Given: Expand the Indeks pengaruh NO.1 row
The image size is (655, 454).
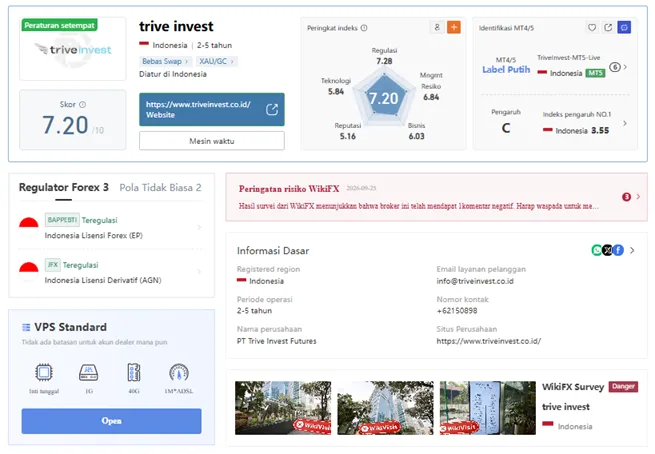Looking at the screenshot, I should (625, 123).
